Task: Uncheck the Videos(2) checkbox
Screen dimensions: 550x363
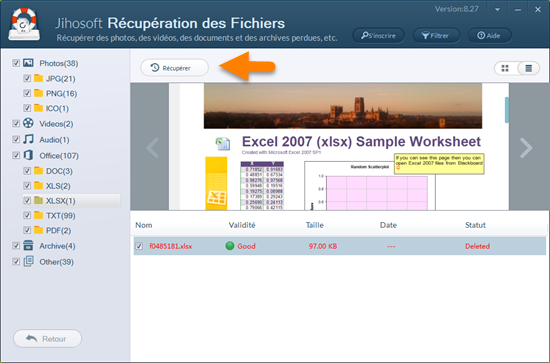Action: [16, 123]
